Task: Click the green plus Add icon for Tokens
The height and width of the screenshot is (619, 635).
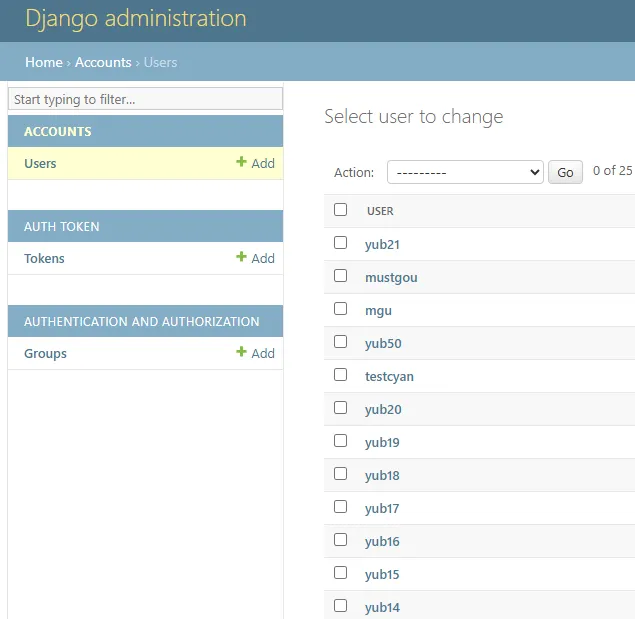Action: tap(241, 258)
